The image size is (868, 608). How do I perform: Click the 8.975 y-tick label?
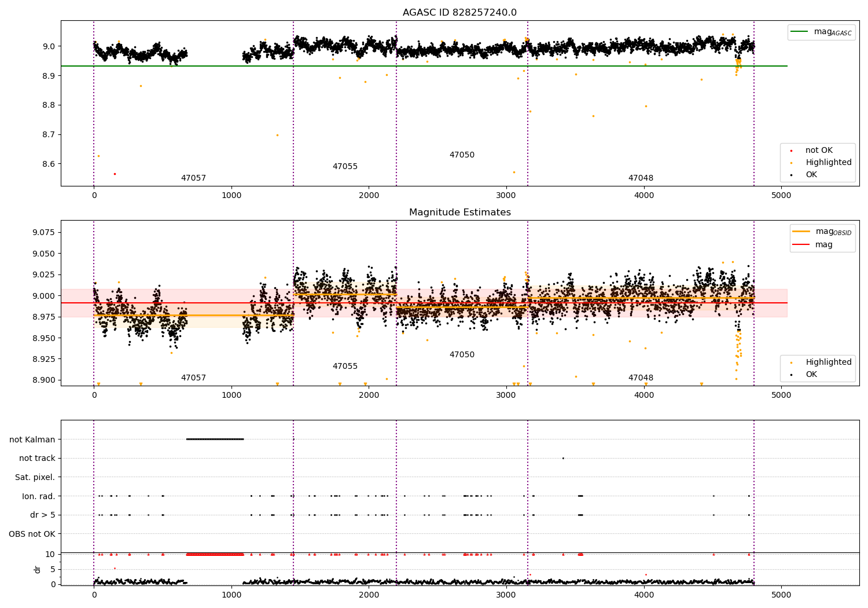pyautogui.click(x=45, y=317)
